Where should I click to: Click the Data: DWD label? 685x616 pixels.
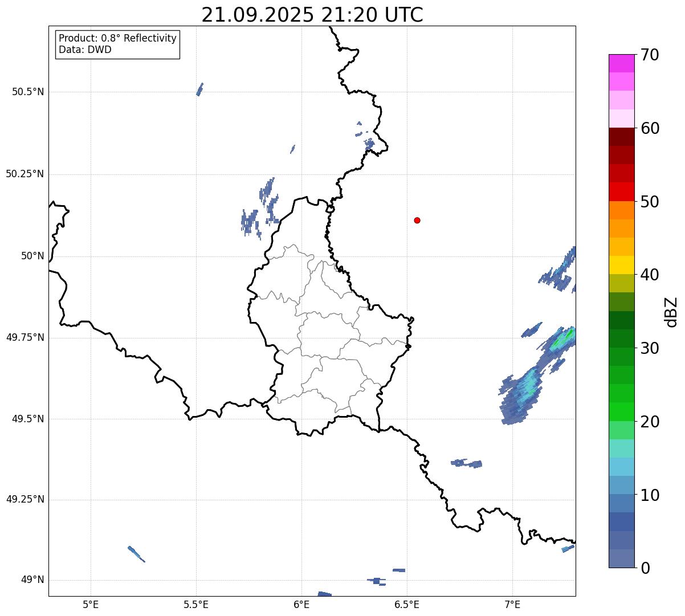85,50
